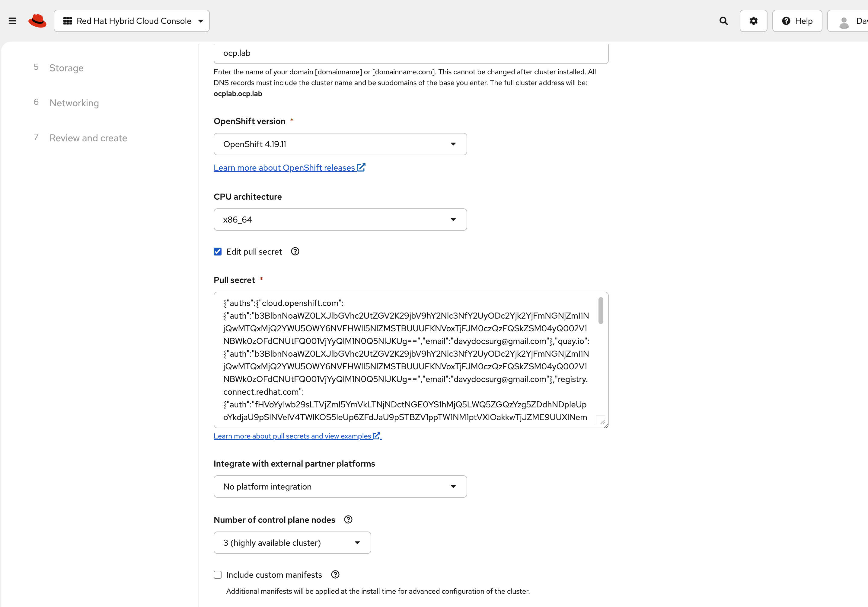Open the hamburger navigation menu
Viewport: 868px width, 607px height.
pyautogui.click(x=12, y=21)
